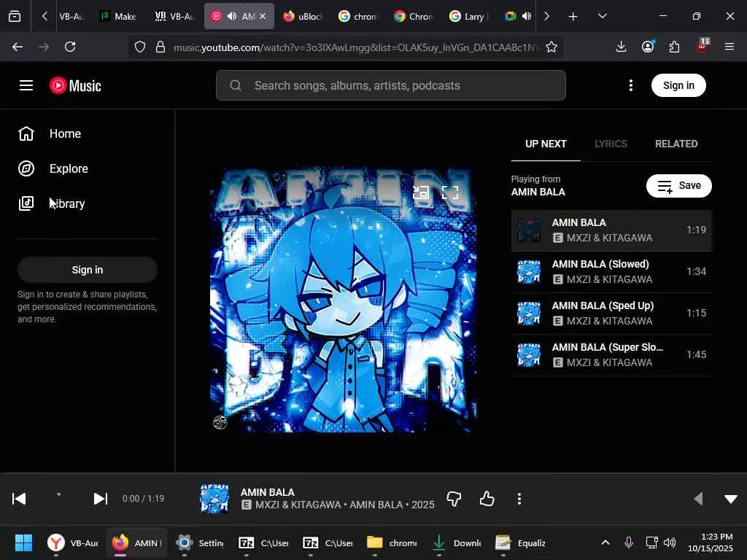The width and height of the screenshot is (747, 560).
Task: Open the Explore section in sidebar
Action: point(88,168)
